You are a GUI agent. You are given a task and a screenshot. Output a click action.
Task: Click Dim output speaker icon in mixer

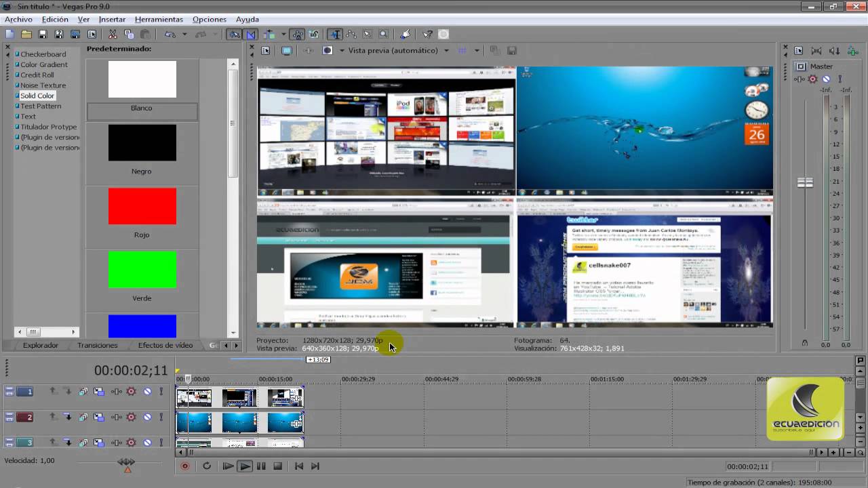pyautogui.click(x=835, y=51)
